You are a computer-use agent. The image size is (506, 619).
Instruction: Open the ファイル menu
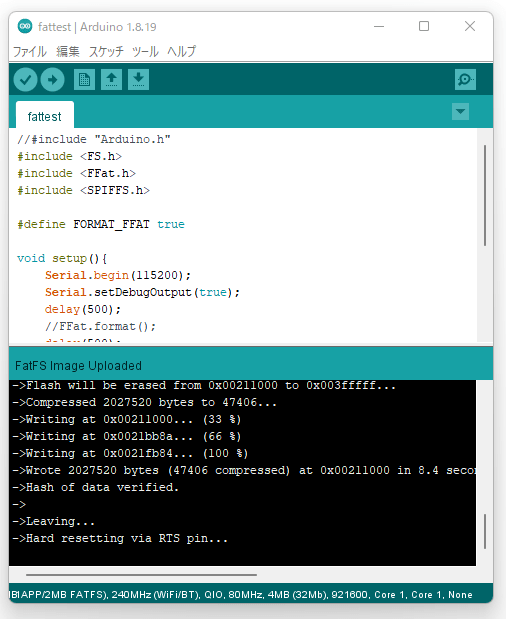click(30, 51)
